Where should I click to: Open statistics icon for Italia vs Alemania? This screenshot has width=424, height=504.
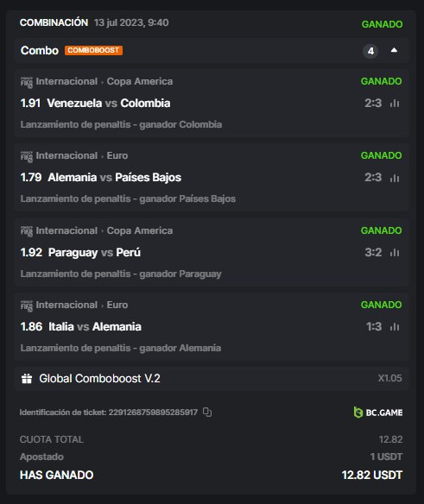tap(395, 327)
